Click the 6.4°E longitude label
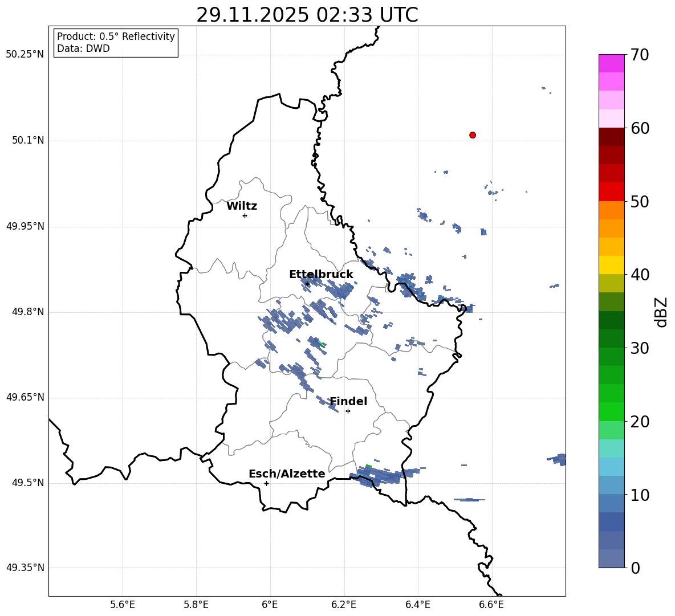This screenshot has height=616, width=675. (x=417, y=605)
